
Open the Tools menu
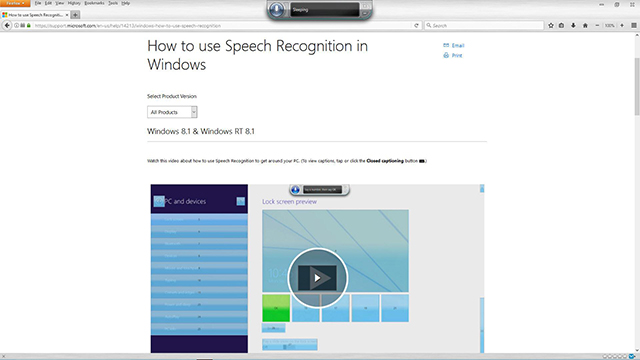point(113,3)
